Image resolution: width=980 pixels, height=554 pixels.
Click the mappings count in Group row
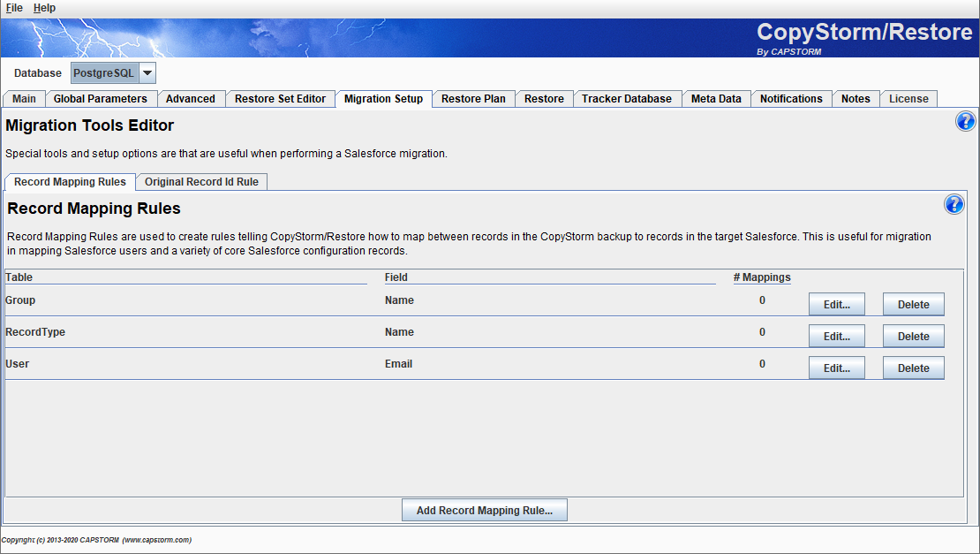[x=762, y=300]
